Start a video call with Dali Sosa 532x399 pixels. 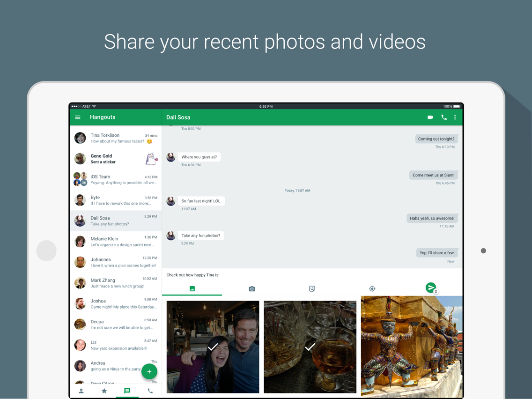[x=430, y=117]
